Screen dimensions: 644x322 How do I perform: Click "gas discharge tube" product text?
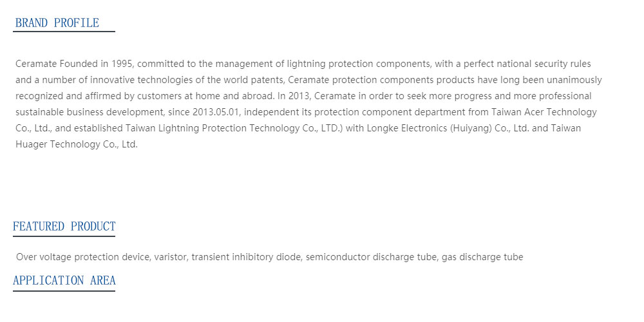coord(482,257)
